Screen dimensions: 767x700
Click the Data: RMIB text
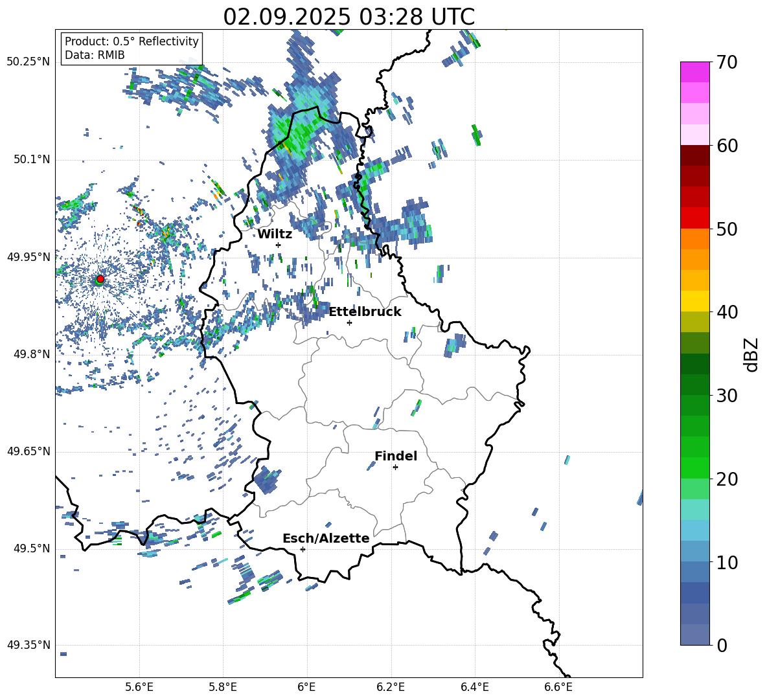pyautogui.click(x=95, y=55)
